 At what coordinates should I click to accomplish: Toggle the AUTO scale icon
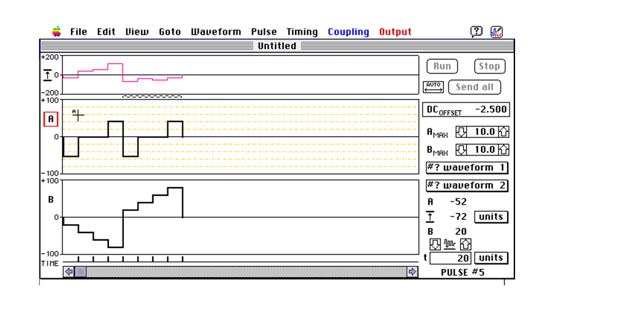pyautogui.click(x=434, y=87)
